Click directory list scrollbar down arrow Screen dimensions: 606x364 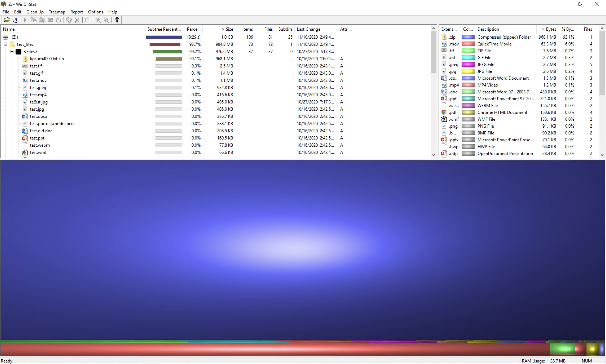(434, 155)
